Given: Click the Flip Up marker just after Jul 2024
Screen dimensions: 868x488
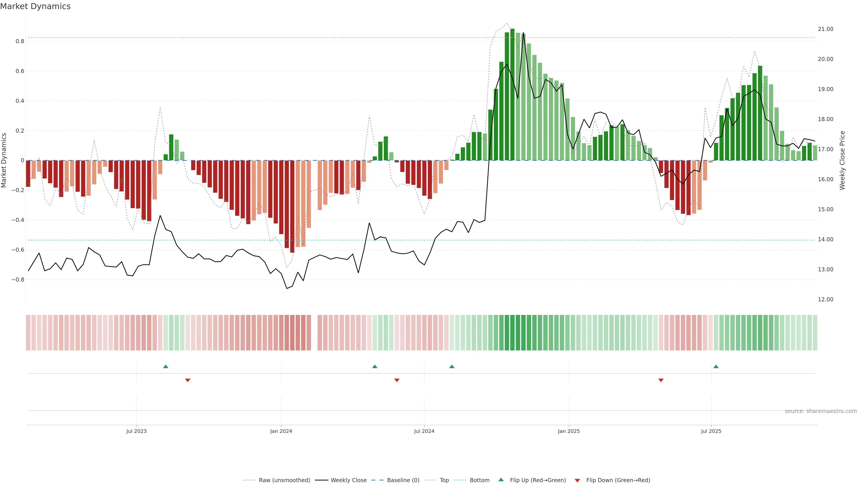Looking at the screenshot, I should tap(452, 366).
